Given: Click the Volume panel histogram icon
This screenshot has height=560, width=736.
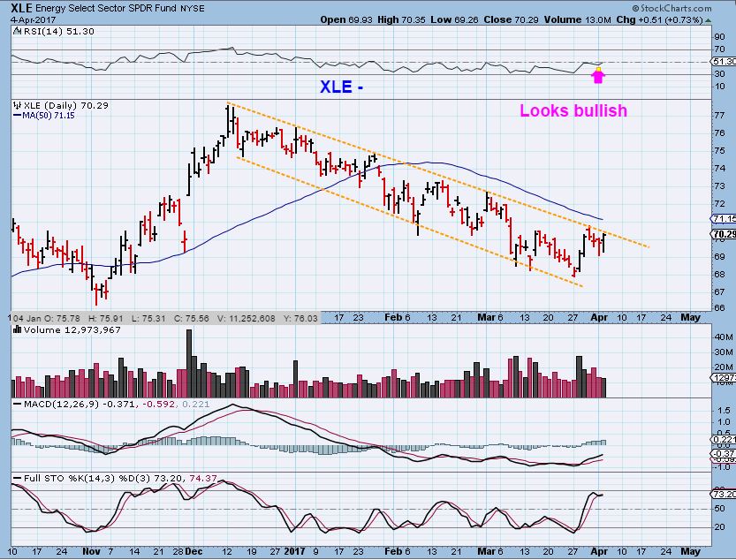Looking at the screenshot, I should click(18, 330).
